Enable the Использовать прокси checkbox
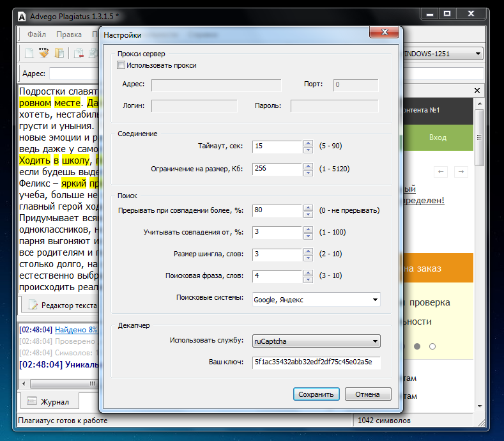This screenshot has width=504, height=441. 121,65
